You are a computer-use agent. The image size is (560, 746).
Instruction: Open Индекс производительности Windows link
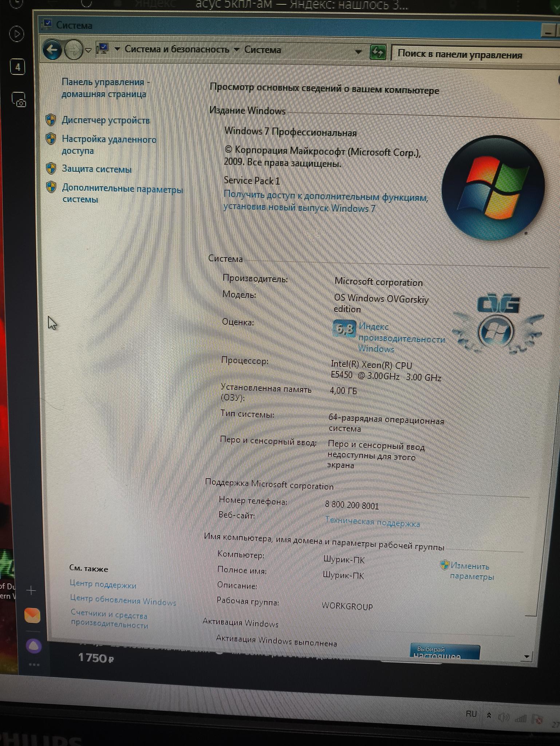point(402,338)
